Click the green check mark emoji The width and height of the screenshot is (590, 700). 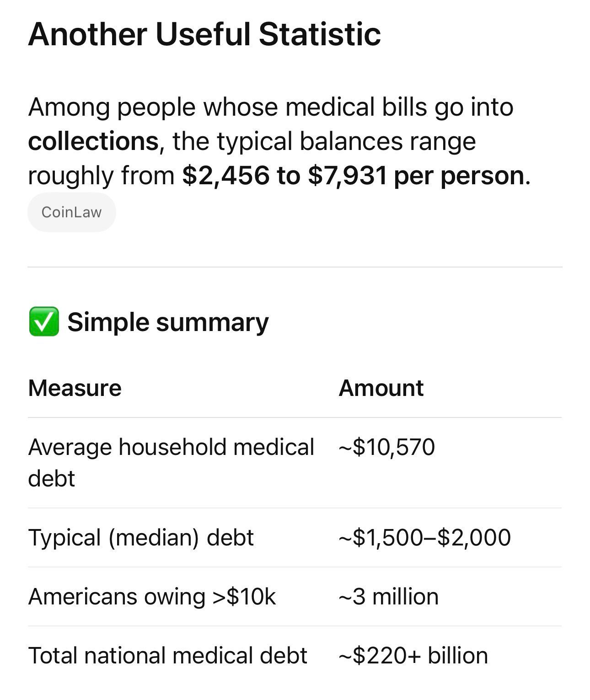44,322
